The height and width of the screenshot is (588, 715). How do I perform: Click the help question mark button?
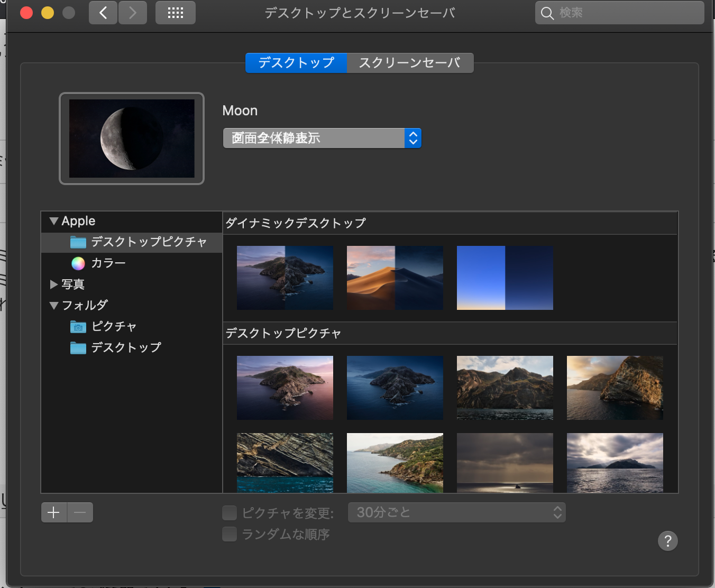[667, 540]
